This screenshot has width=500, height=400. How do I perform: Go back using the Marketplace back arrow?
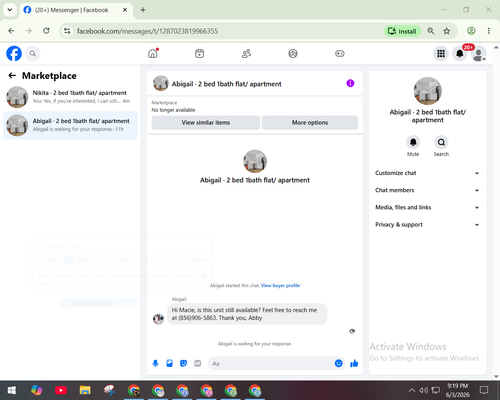[12, 76]
